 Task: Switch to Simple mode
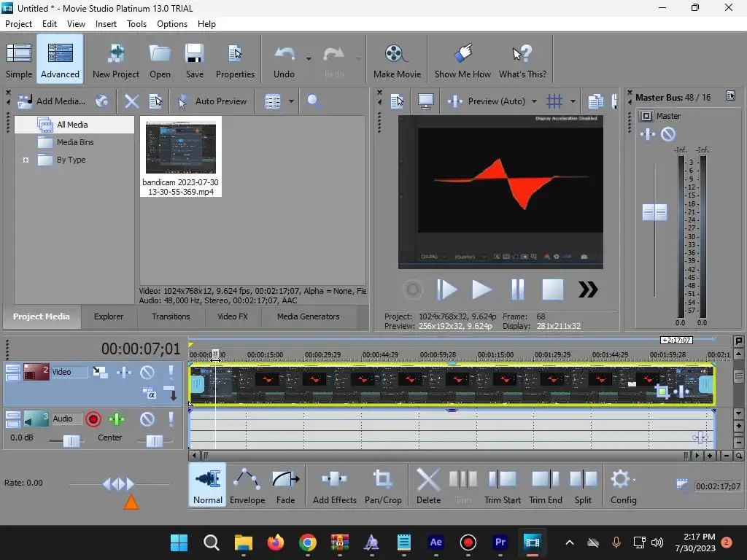[x=18, y=61]
